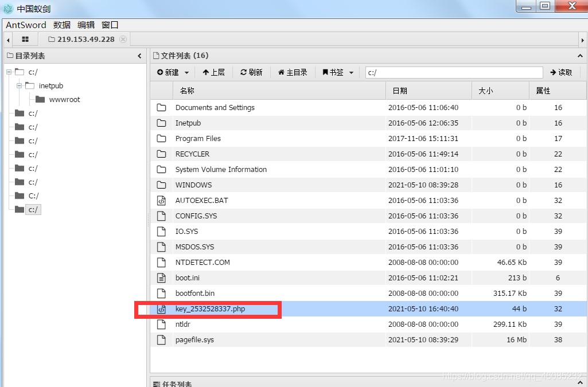Close the 219.153.49.228 tab
The image size is (588, 387).
[x=123, y=40]
